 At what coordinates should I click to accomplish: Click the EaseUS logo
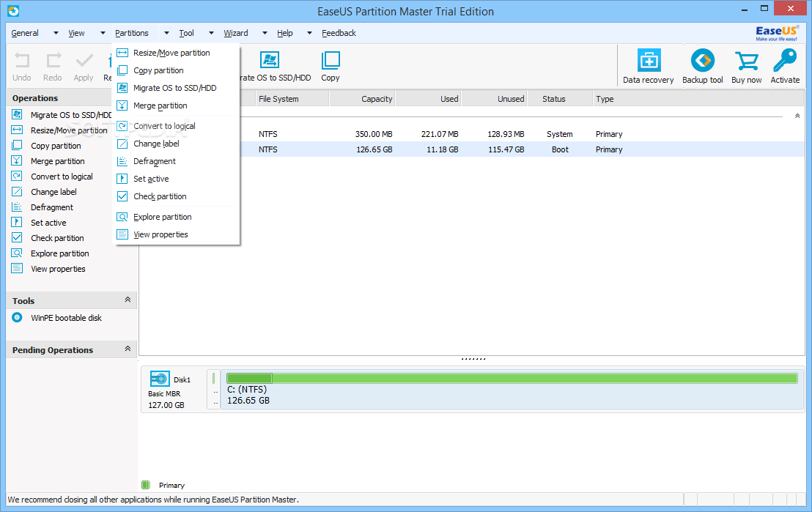point(776,33)
